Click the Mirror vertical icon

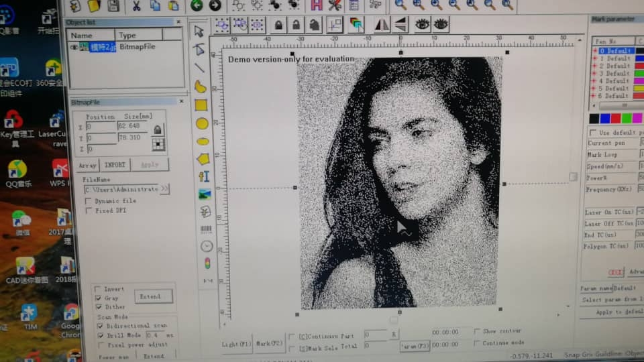pos(400,25)
